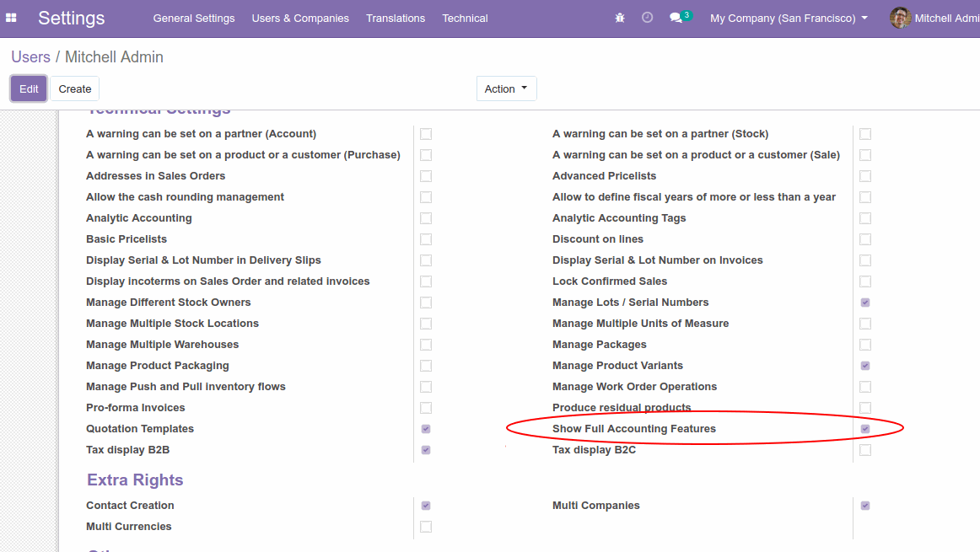Check the Analytic Accounting Tags checkbox

tap(865, 218)
